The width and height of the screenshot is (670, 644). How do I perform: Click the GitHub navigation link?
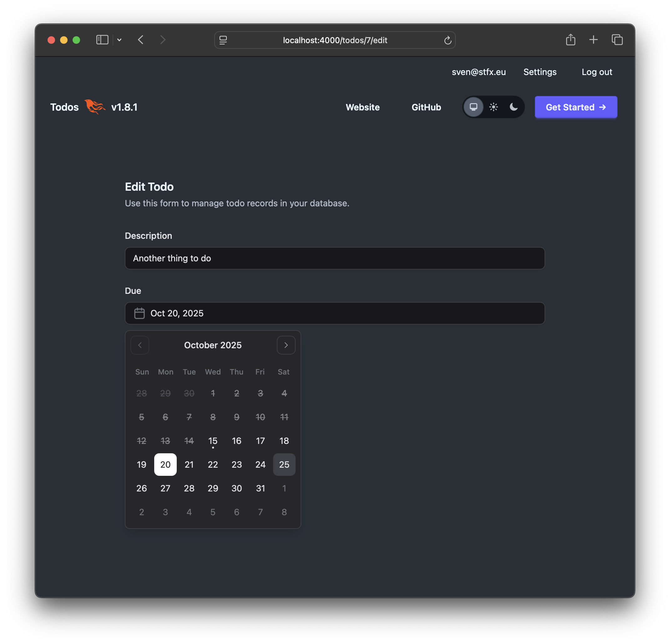pyautogui.click(x=426, y=107)
